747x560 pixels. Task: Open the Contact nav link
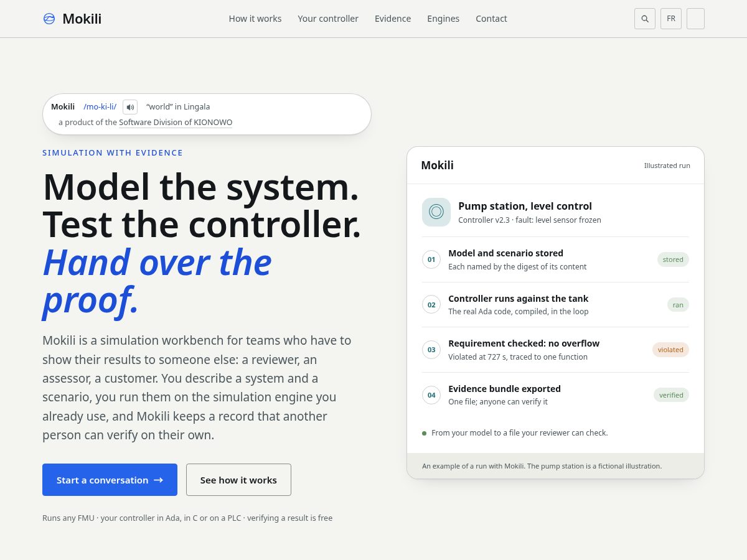pos(491,19)
